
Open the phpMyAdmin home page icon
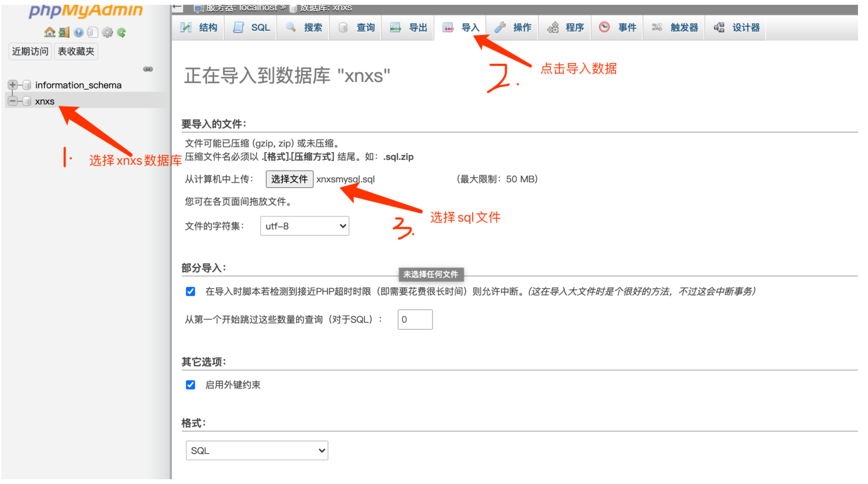tap(50, 32)
